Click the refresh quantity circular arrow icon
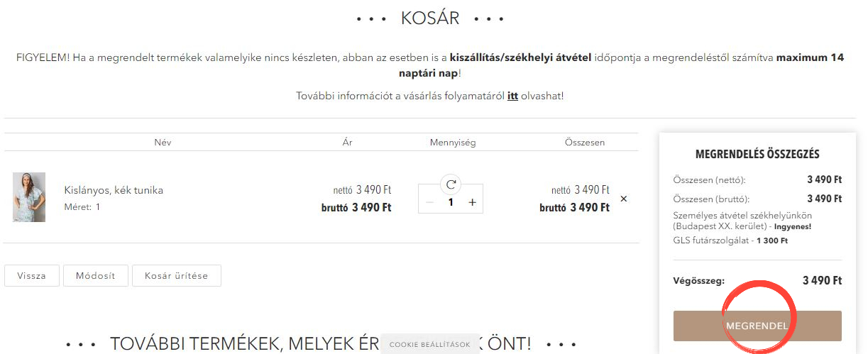Image resolution: width=868 pixels, height=354 pixels. coord(451,185)
